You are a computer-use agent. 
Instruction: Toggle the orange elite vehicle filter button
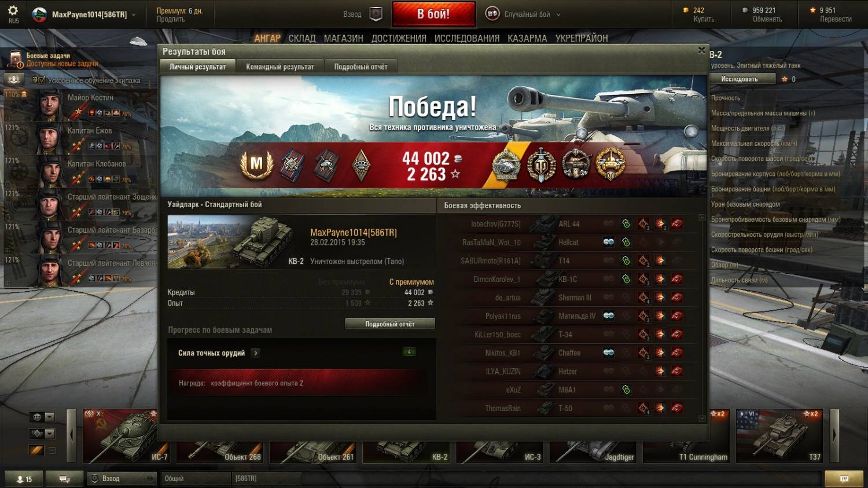click(x=36, y=450)
